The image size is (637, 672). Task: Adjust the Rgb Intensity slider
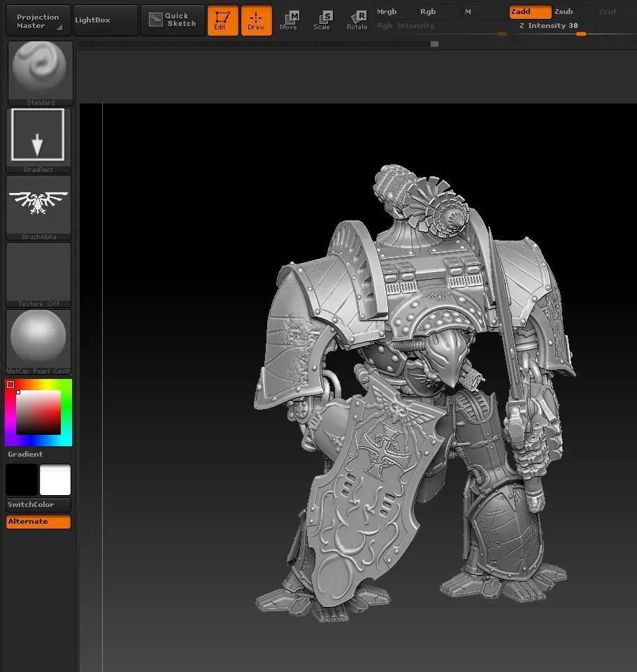(441, 29)
